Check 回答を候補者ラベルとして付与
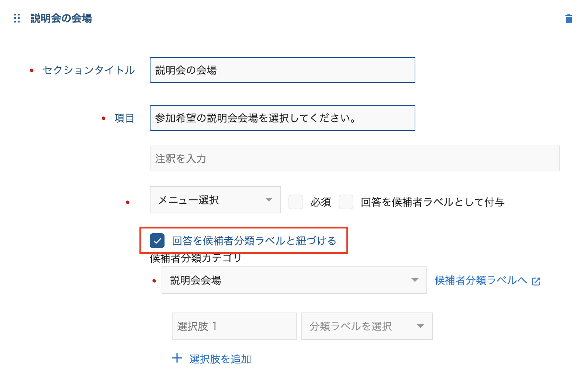Screen dimensions: 588x384 pos(346,202)
